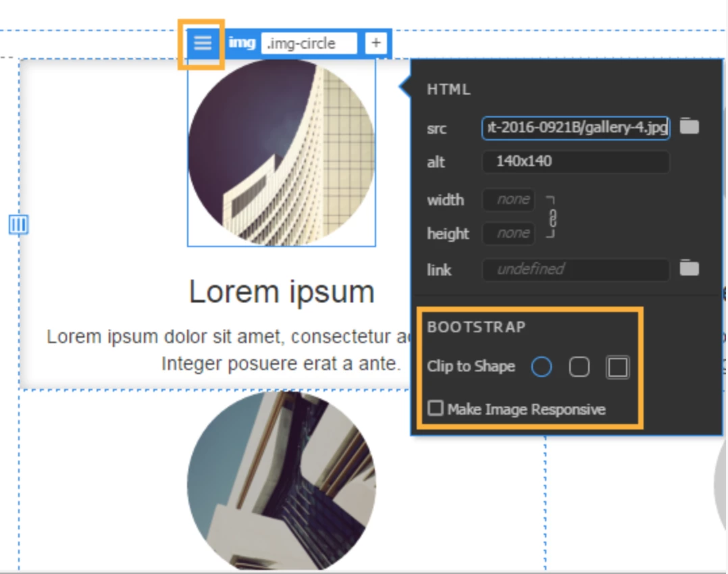Click the HTML section label

click(x=448, y=89)
